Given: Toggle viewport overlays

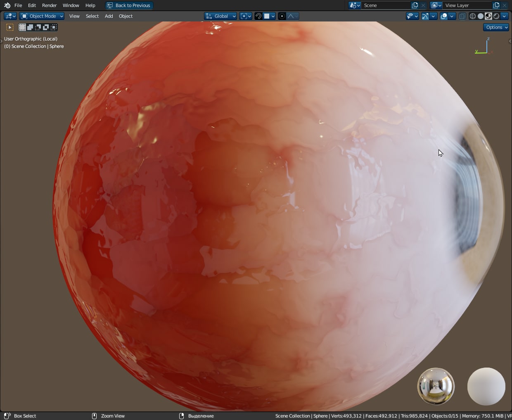Looking at the screenshot, I should 444,16.
